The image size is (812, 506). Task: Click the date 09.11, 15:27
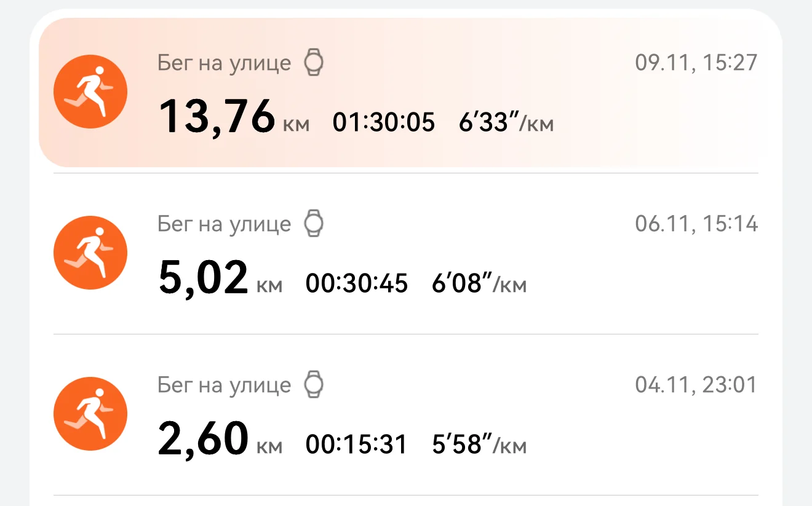[696, 63]
